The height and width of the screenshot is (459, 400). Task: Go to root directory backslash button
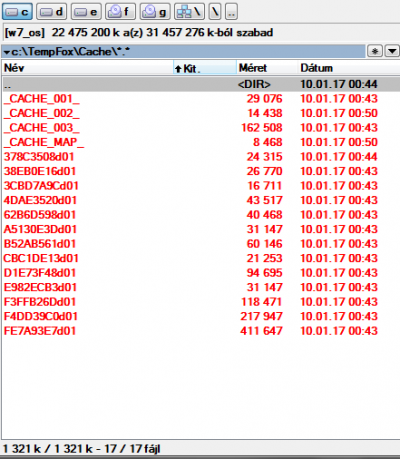coord(215,12)
